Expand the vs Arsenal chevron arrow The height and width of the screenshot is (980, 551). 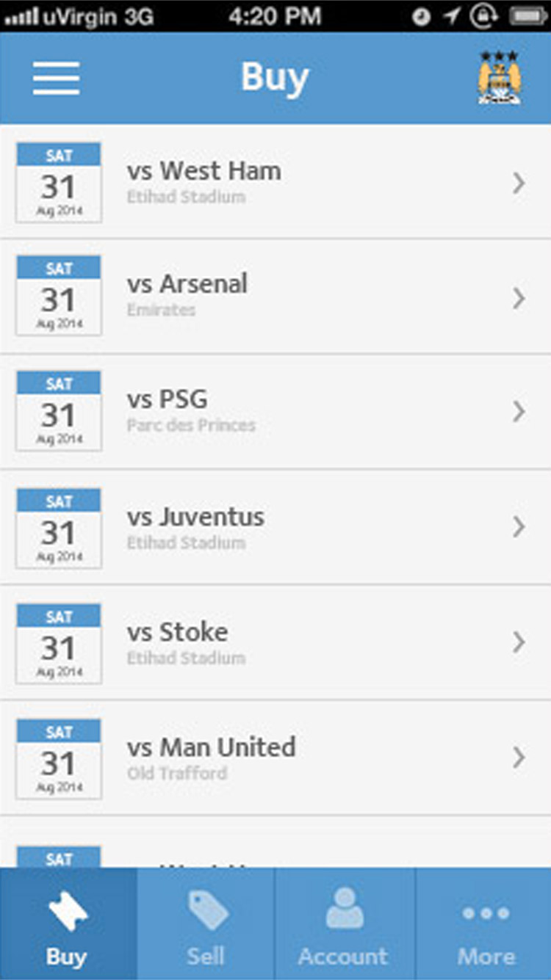pyautogui.click(x=519, y=298)
